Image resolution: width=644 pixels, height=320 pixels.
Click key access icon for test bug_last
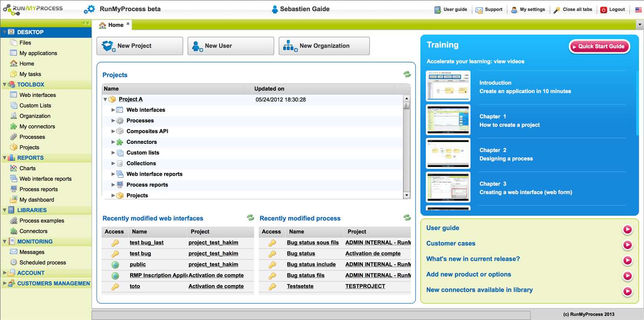[115, 243]
